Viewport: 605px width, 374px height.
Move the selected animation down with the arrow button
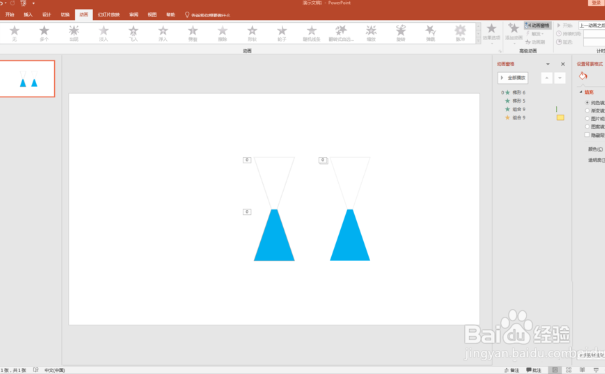coord(559,78)
